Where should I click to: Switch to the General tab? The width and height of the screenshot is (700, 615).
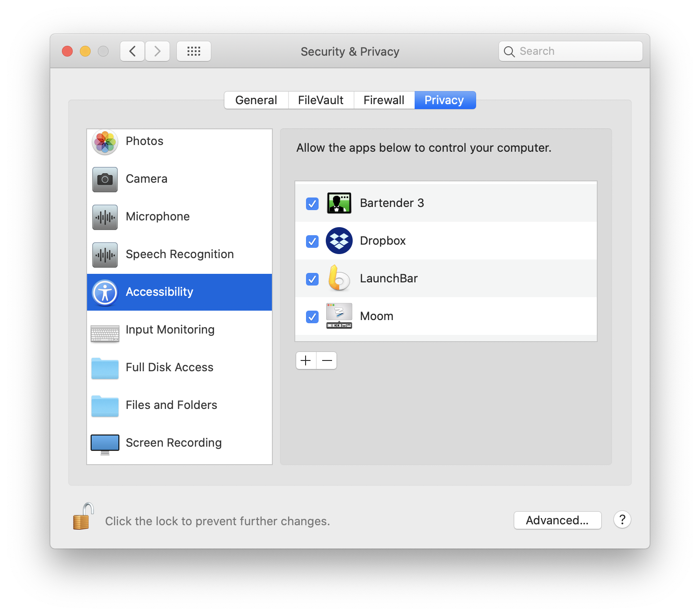click(256, 100)
